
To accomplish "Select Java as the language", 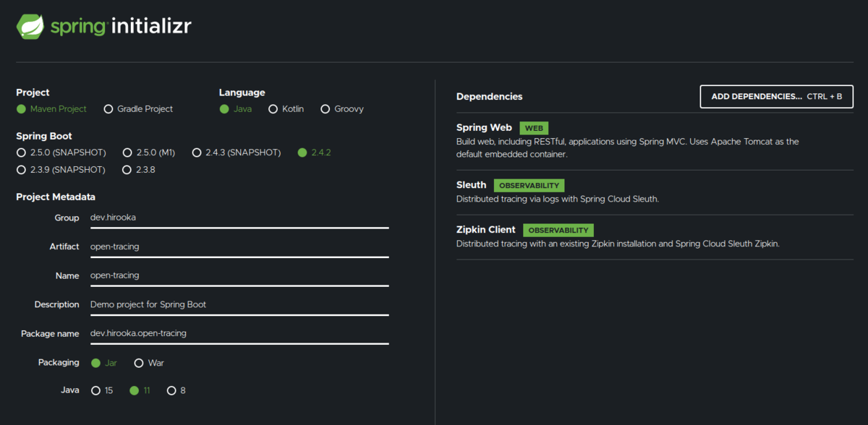I will pos(236,109).
